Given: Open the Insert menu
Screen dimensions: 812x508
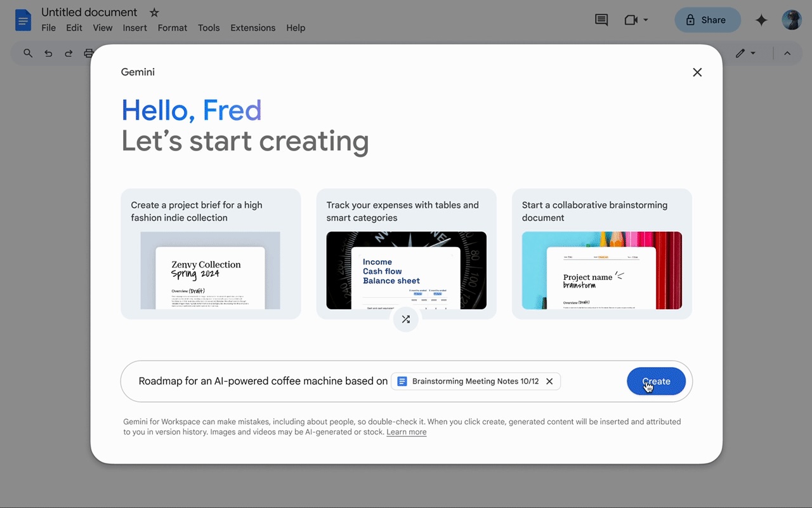Looking at the screenshot, I should [x=134, y=28].
